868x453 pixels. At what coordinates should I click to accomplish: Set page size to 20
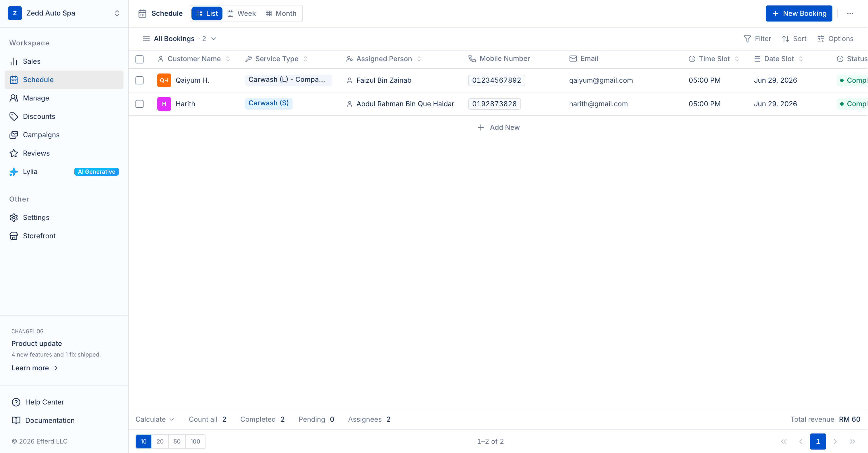click(x=160, y=442)
